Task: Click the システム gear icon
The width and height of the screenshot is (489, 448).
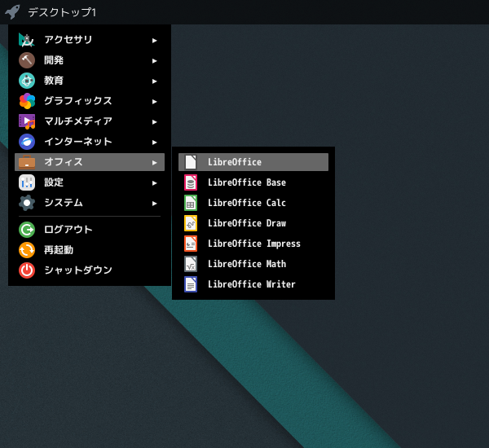Action: pyautogui.click(x=27, y=203)
